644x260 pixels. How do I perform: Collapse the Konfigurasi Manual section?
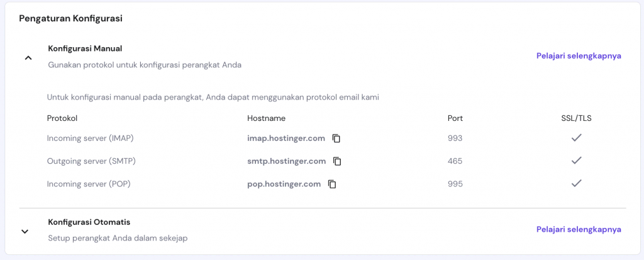click(27, 58)
